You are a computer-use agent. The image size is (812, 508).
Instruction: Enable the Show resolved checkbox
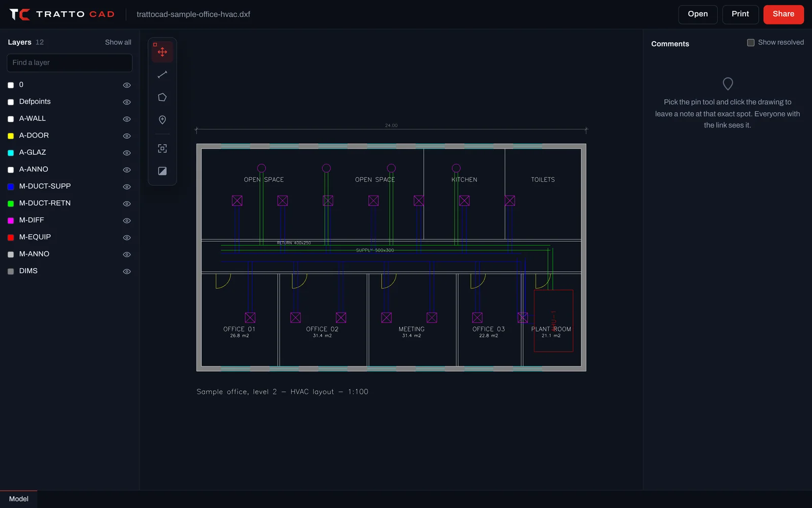(x=751, y=43)
